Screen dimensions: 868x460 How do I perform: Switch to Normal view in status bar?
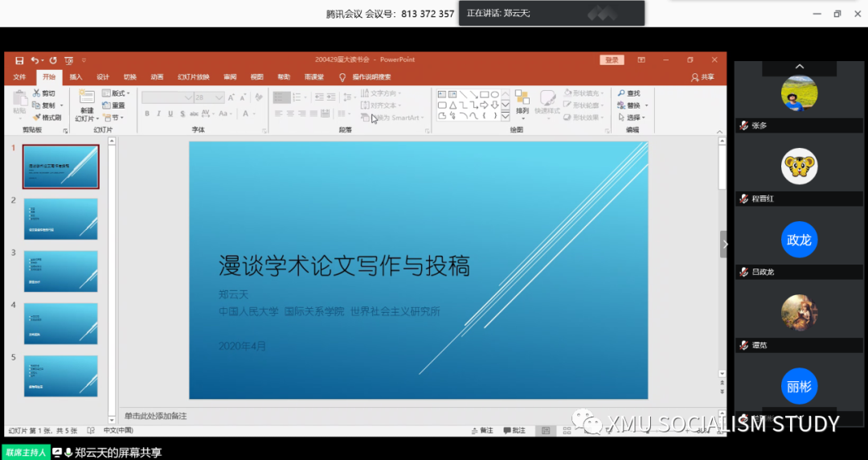545,431
